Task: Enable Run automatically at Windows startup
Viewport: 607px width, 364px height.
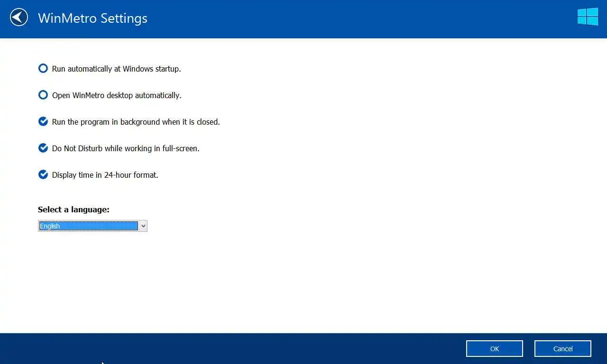Action: [x=43, y=68]
